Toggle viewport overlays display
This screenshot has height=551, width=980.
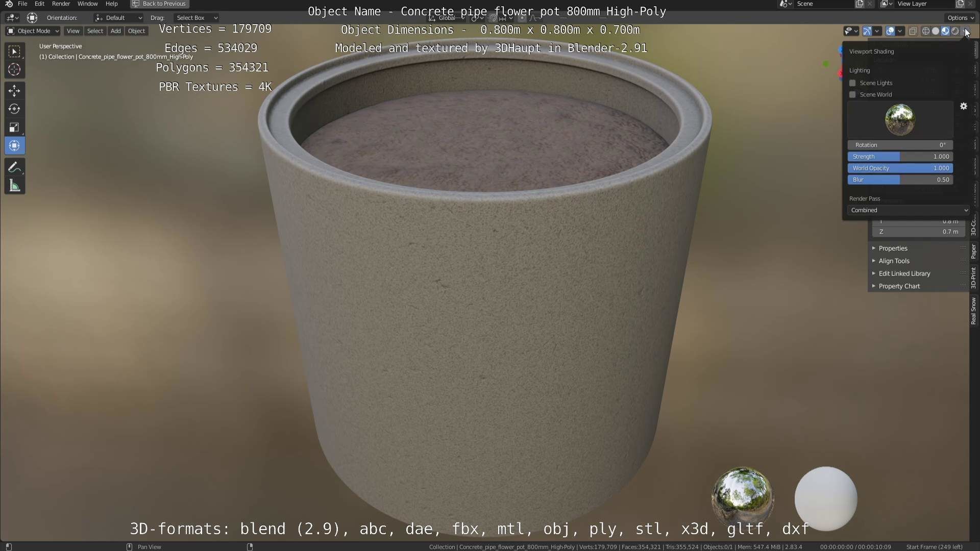tap(890, 31)
